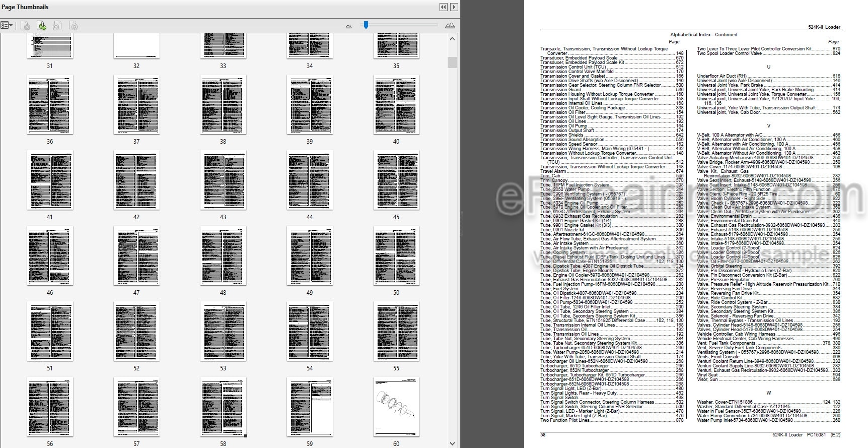This screenshot has width=868, height=448.
Task: Select page 34 thumbnail
Action: (x=310, y=46)
